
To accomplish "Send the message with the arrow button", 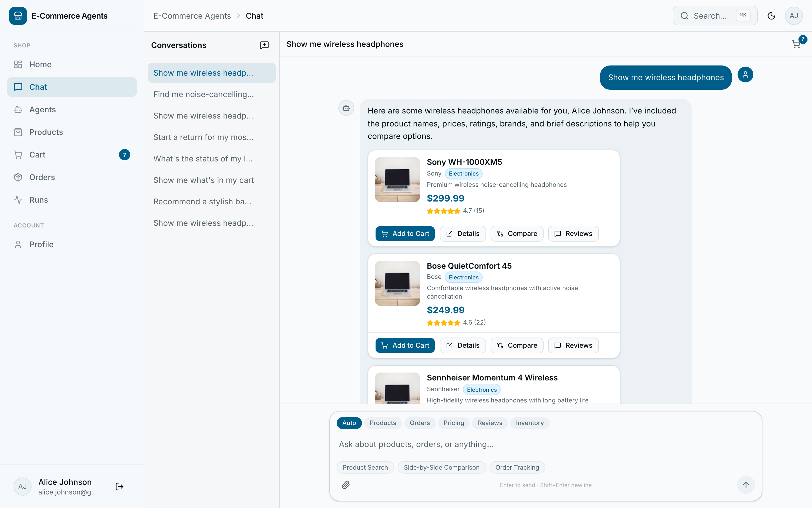I will point(745,485).
